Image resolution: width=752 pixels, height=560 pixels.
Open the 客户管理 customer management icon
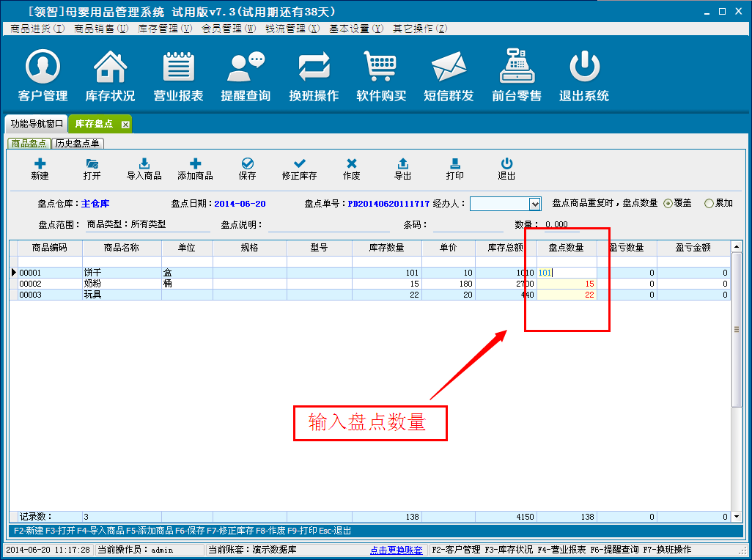pyautogui.click(x=43, y=75)
